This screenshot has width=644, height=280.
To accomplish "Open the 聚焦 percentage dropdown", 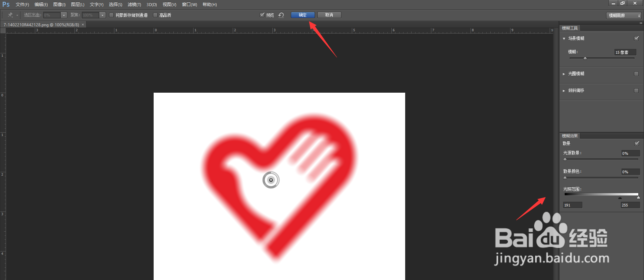I will pos(102,15).
